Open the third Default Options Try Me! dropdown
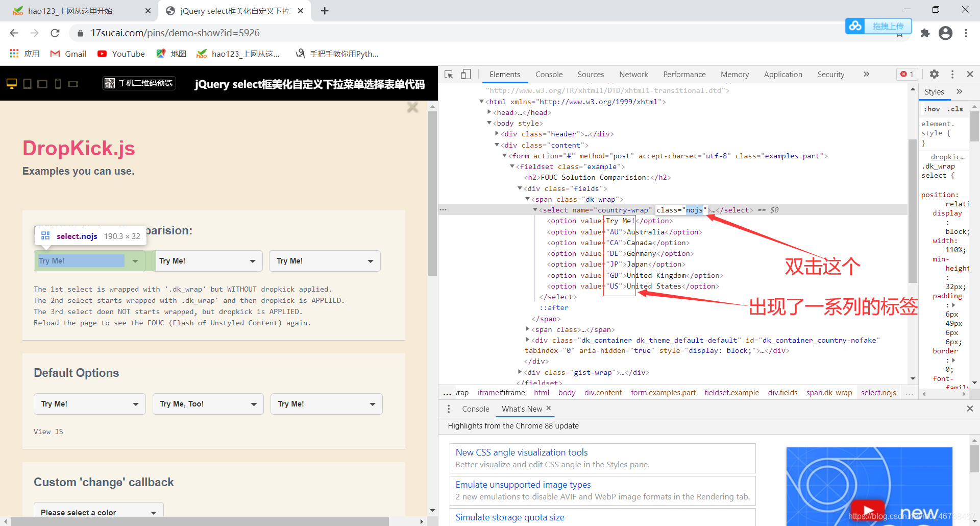980x526 pixels. [x=327, y=404]
